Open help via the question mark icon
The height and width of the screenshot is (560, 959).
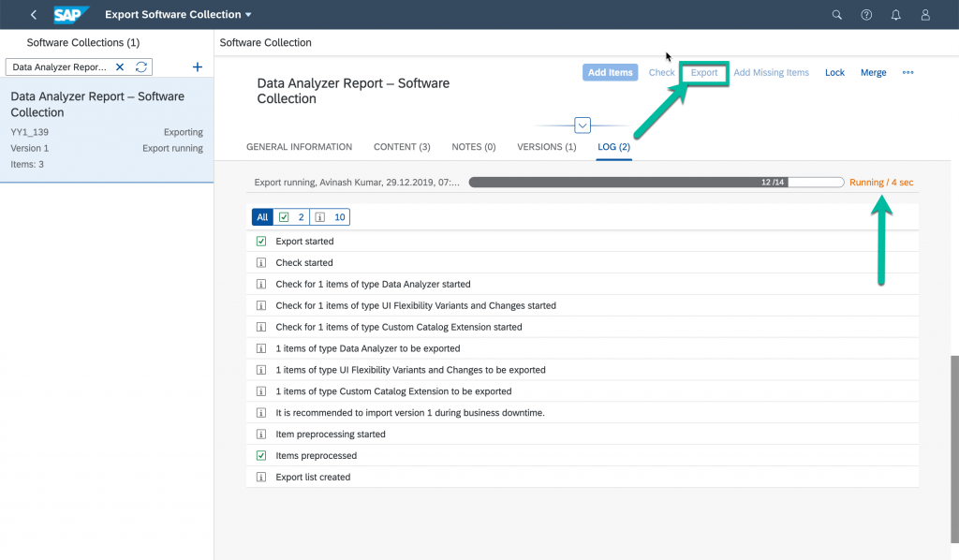(866, 15)
